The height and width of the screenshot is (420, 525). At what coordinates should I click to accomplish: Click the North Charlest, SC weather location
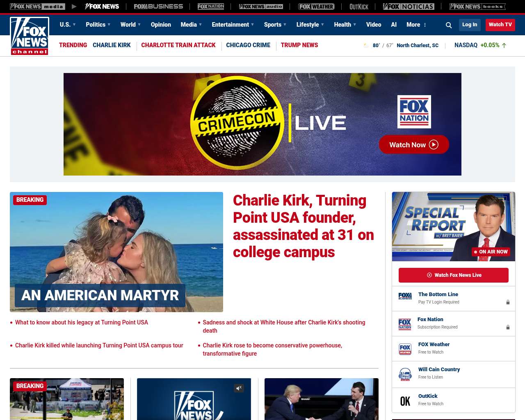point(418,46)
